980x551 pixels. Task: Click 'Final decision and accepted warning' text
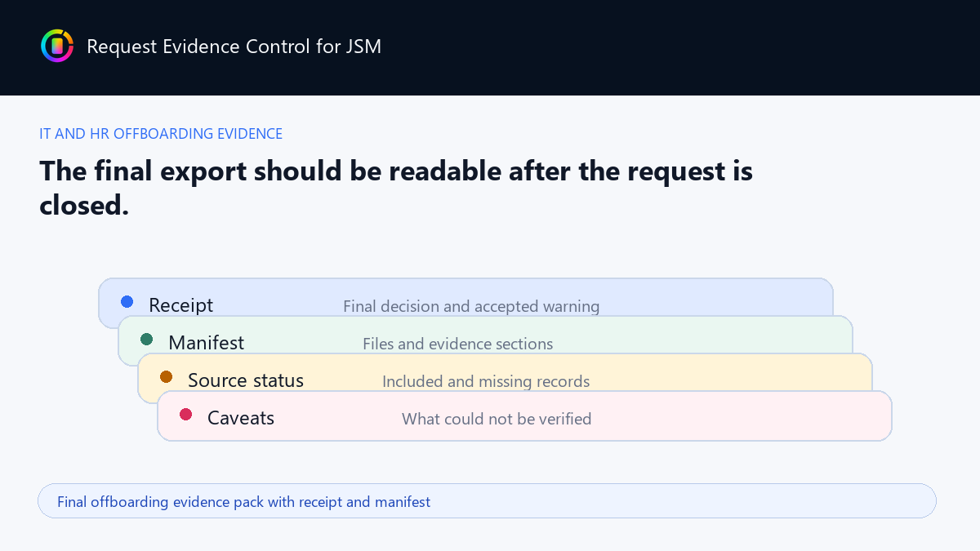pyautogui.click(x=471, y=307)
